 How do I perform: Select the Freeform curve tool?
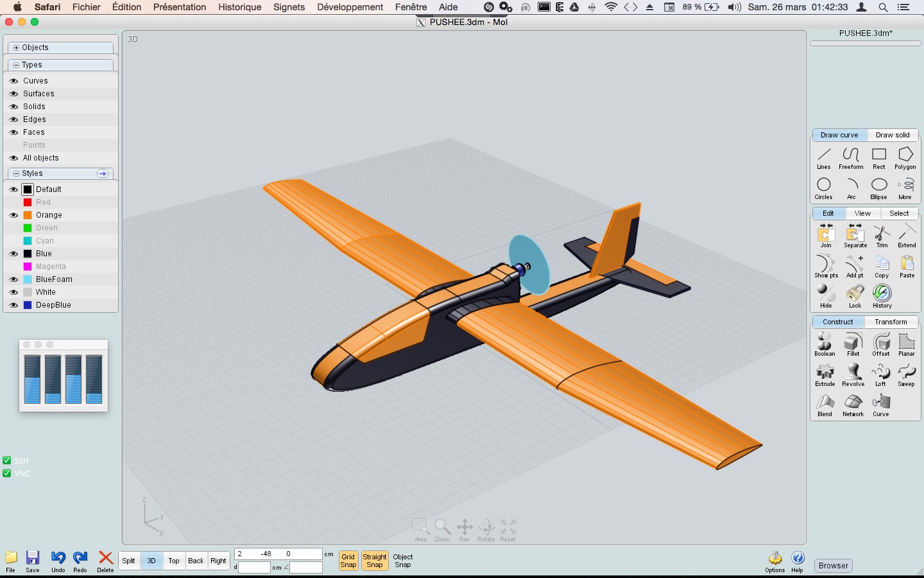[x=851, y=155]
